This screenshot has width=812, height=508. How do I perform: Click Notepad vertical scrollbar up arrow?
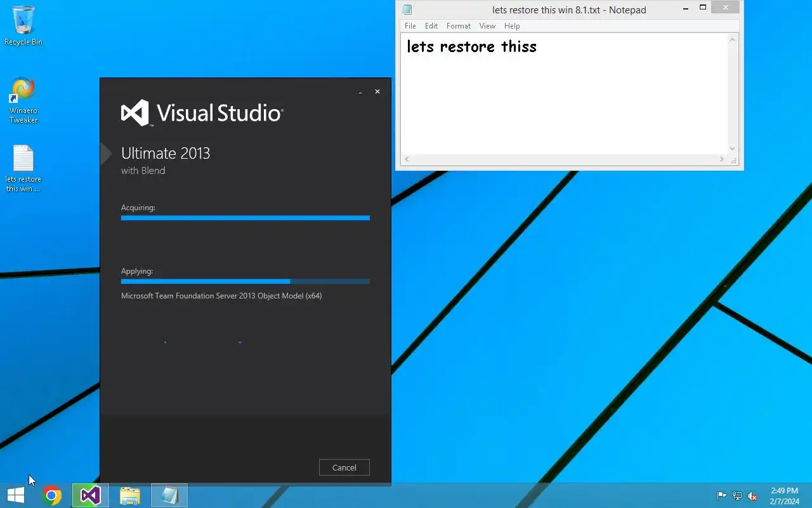click(732, 39)
